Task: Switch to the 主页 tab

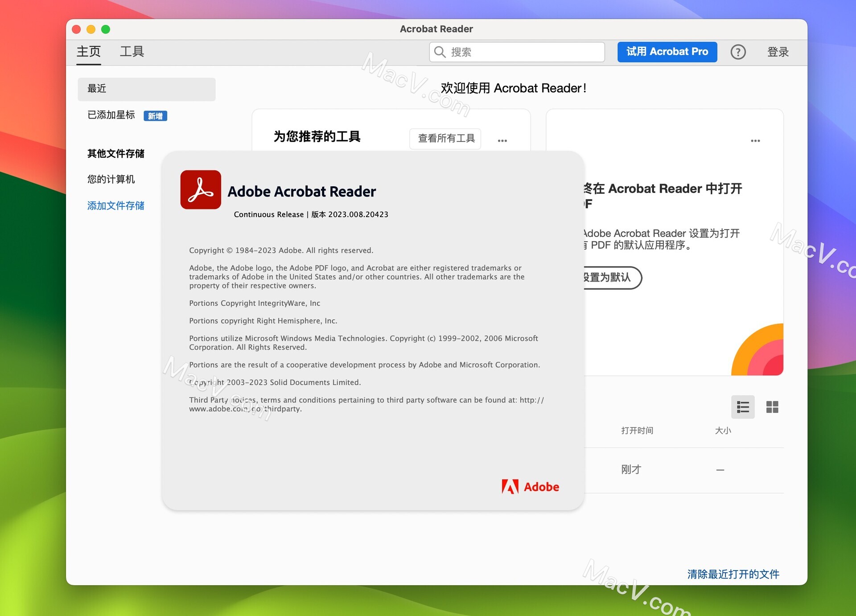Action: [x=89, y=52]
